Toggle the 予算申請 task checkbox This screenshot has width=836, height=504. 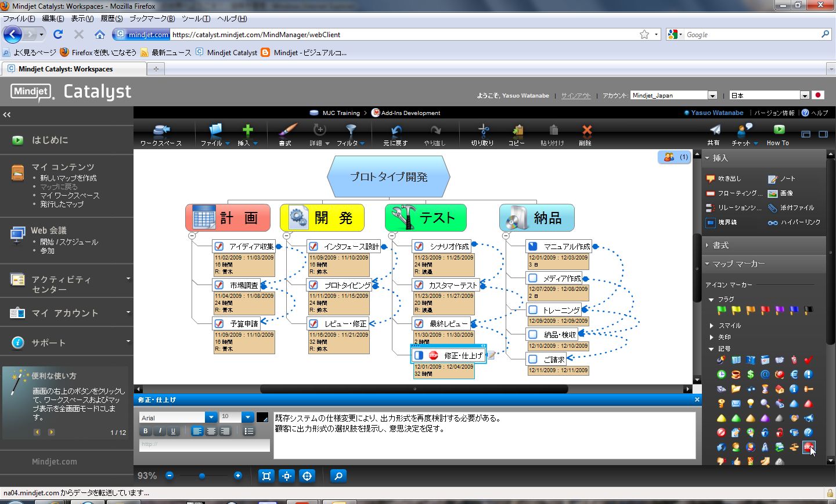(x=219, y=323)
